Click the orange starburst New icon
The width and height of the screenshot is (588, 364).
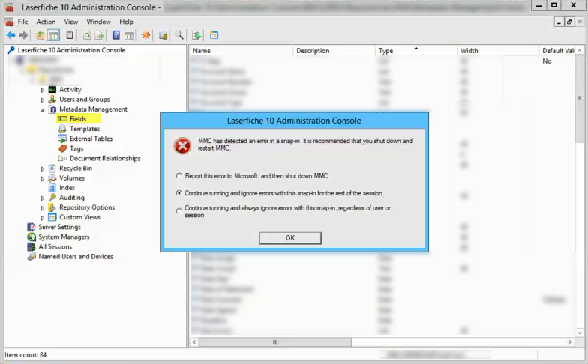pos(145,35)
